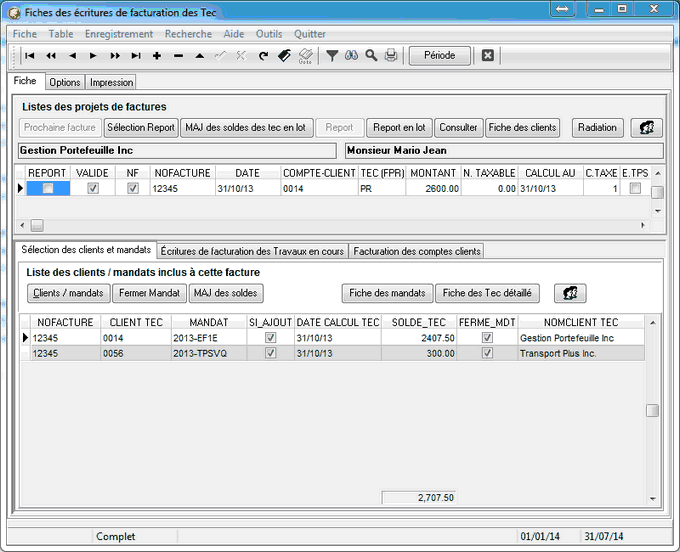Open the Aide menu
This screenshot has width=680, height=552.
pyautogui.click(x=234, y=34)
